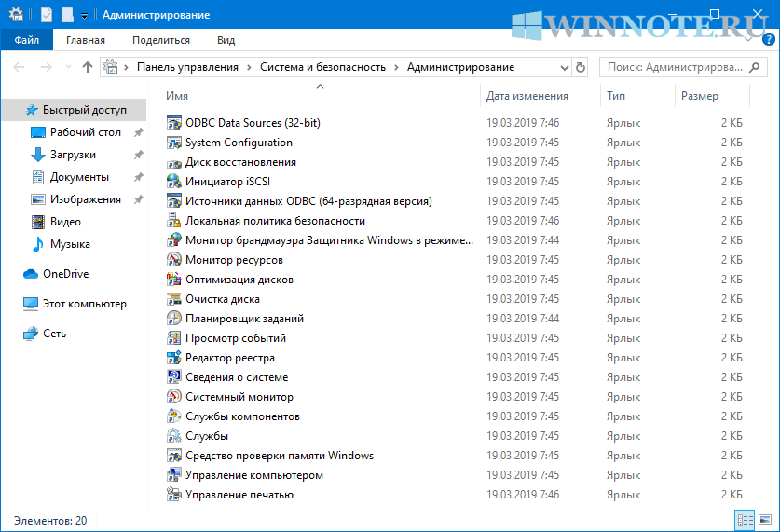Expand the ribbon with the chevron
Image resolution: width=780 pixels, height=532 pixels.
tap(748, 39)
